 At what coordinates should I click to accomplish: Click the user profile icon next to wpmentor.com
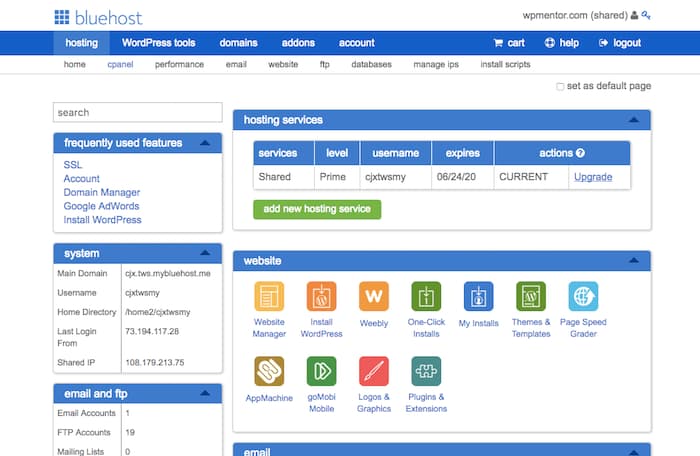(634, 15)
